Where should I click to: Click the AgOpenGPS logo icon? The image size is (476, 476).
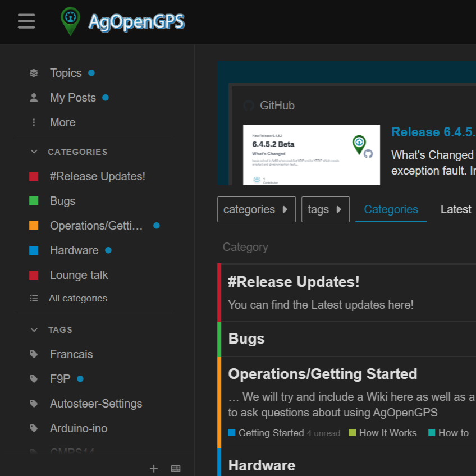point(70,21)
